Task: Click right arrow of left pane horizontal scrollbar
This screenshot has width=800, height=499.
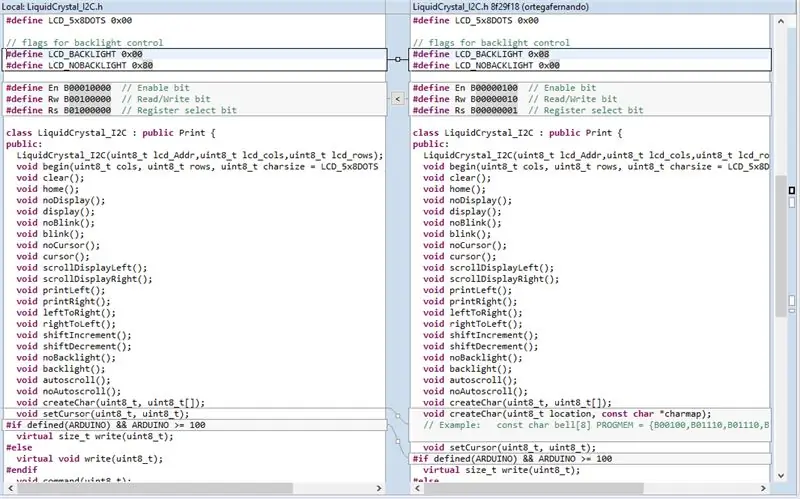Action: coord(379,488)
